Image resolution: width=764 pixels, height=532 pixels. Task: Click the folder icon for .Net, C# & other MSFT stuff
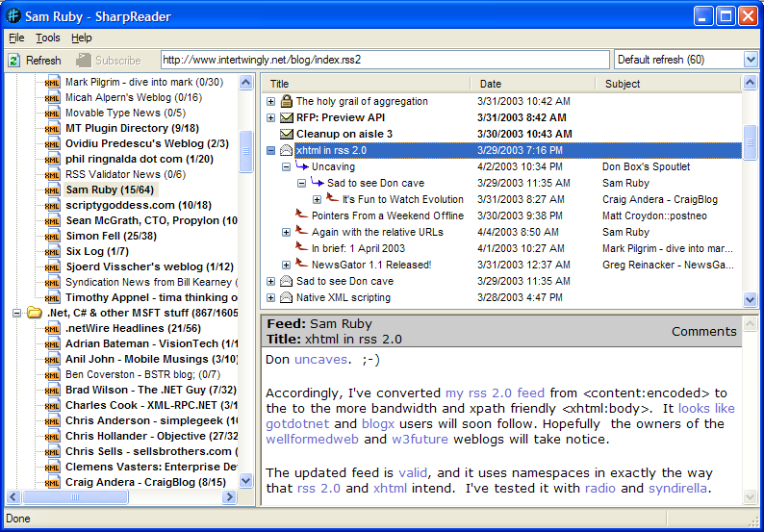(x=35, y=313)
